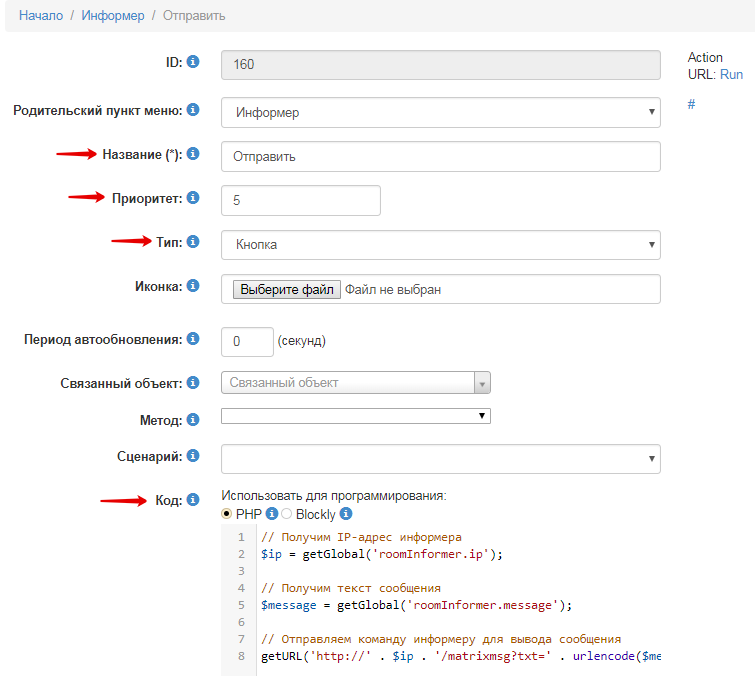Go to Начало breadcrumb link
This screenshot has height=676, width=755.
(x=41, y=15)
